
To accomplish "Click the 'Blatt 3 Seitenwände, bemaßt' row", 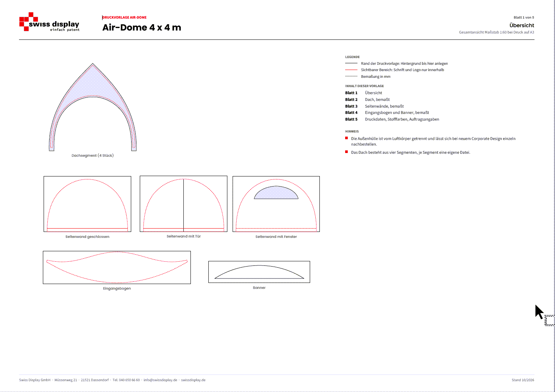I will (375, 106).
